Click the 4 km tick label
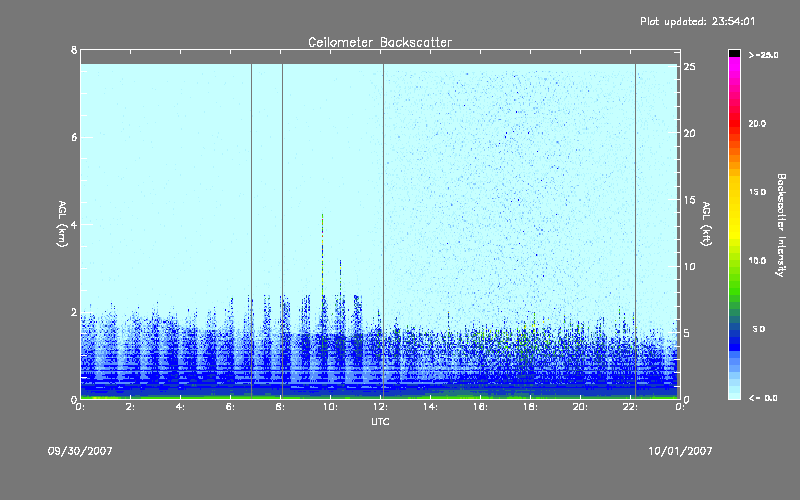Screen dimensions: 800x500 click(x=74, y=224)
